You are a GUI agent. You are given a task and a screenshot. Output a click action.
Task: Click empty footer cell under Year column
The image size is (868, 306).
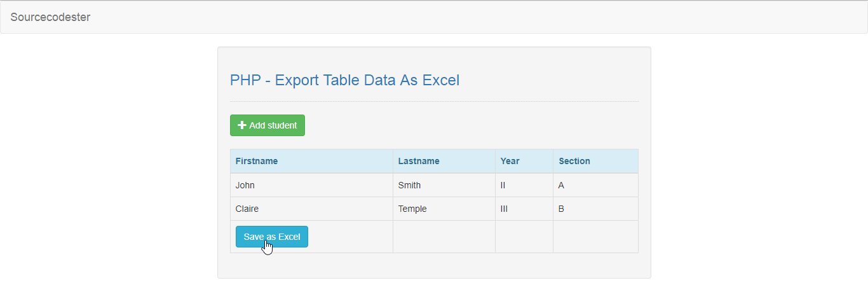[524, 237]
